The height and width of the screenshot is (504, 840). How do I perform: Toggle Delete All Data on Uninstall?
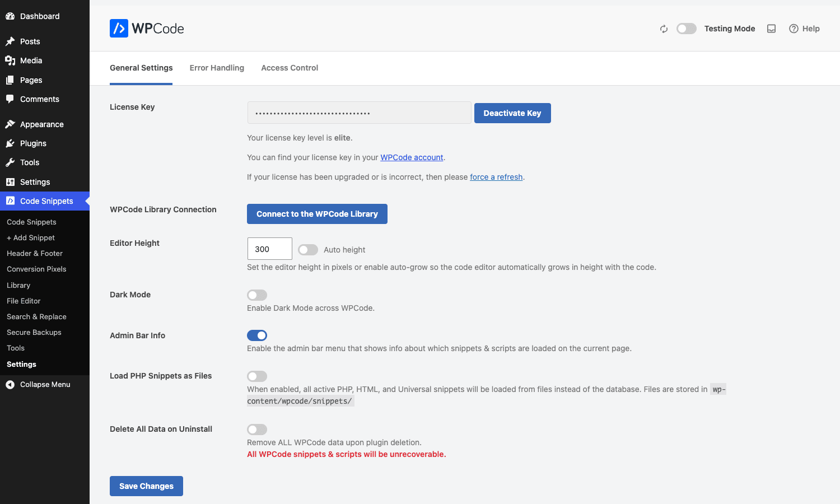257,430
